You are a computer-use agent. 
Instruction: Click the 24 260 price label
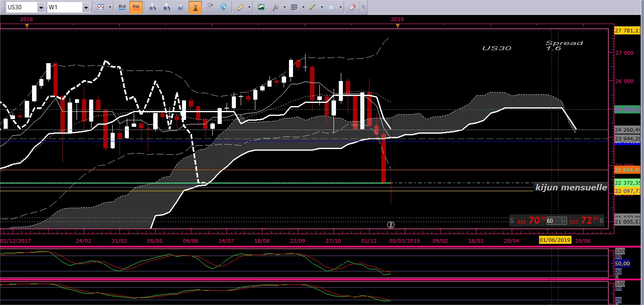tap(627, 130)
